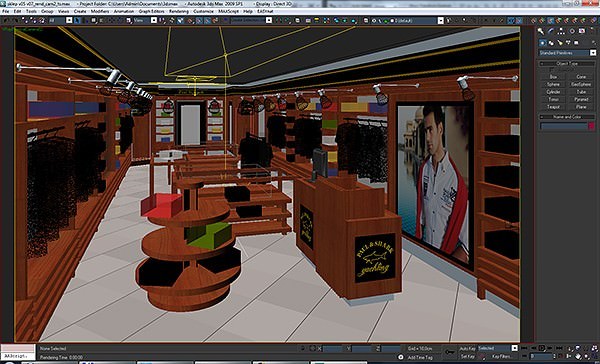600x364 pixels.
Task: Click the Plane primitive button
Action: (581, 107)
